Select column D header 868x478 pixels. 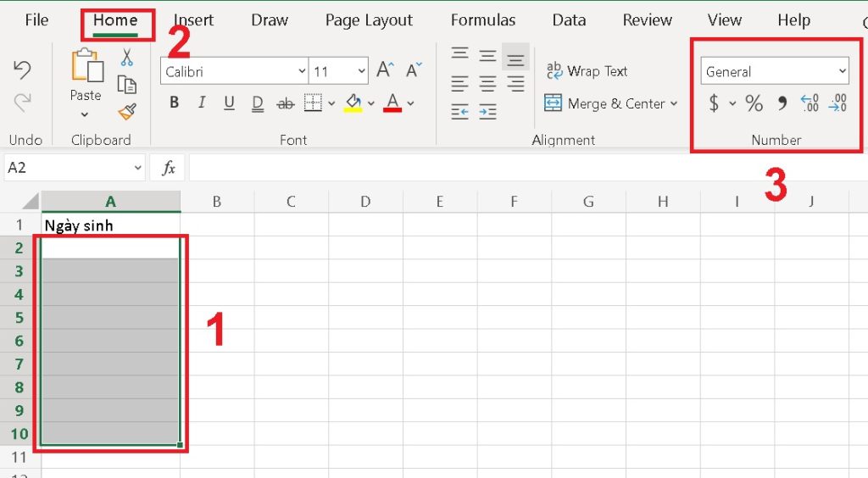point(365,202)
